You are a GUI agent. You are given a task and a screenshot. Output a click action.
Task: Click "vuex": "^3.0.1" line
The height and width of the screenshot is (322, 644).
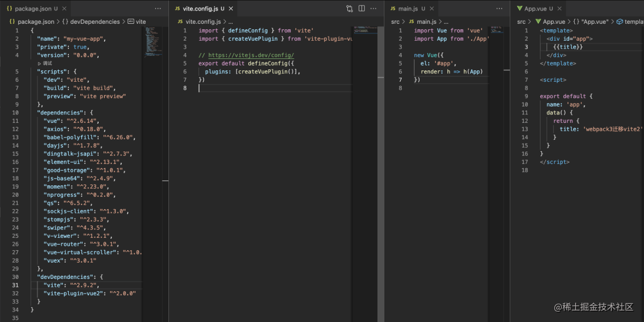pyautogui.click(x=70, y=261)
